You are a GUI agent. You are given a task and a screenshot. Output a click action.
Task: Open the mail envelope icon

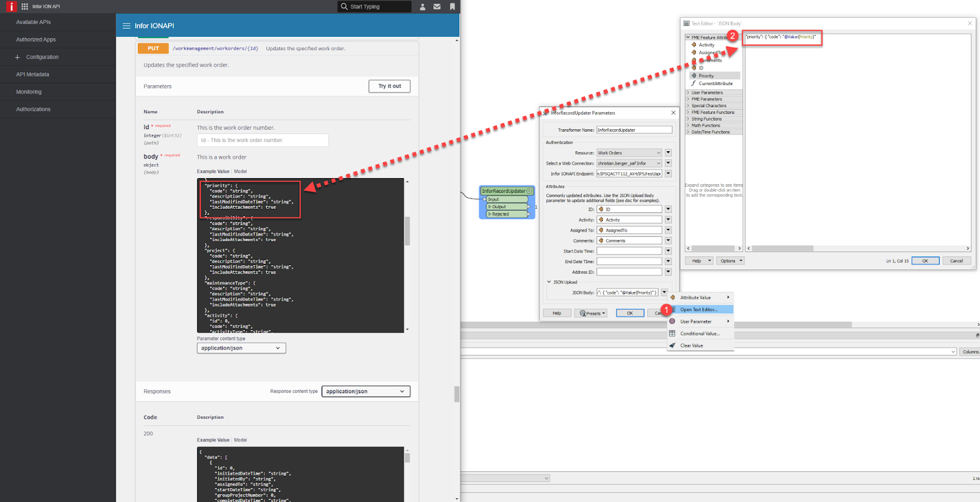coord(437,7)
